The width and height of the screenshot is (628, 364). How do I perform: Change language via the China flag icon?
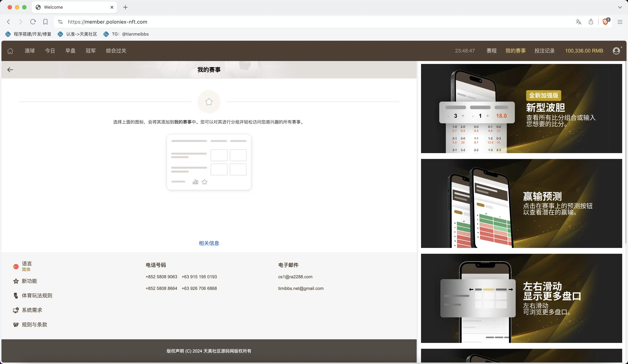coord(16,267)
